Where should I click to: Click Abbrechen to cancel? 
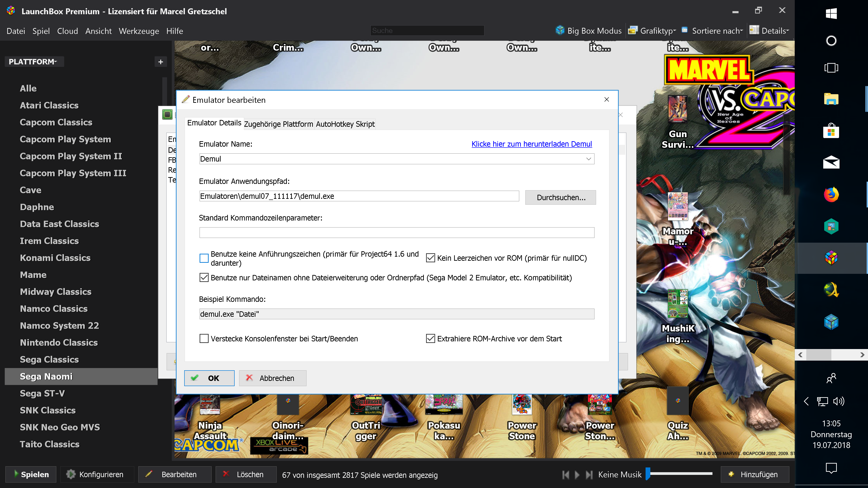coord(273,378)
